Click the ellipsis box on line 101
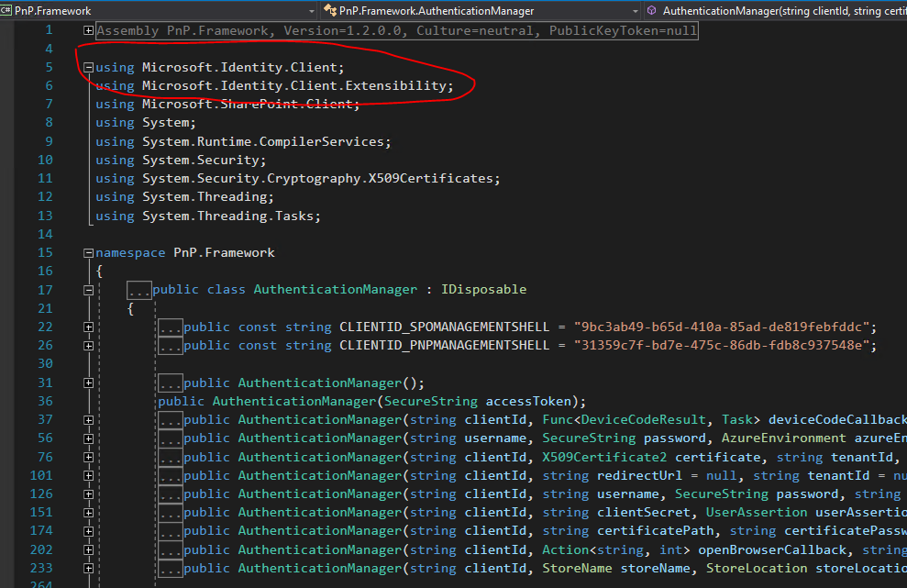The width and height of the screenshot is (907, 588). click(x=171, y=475)
